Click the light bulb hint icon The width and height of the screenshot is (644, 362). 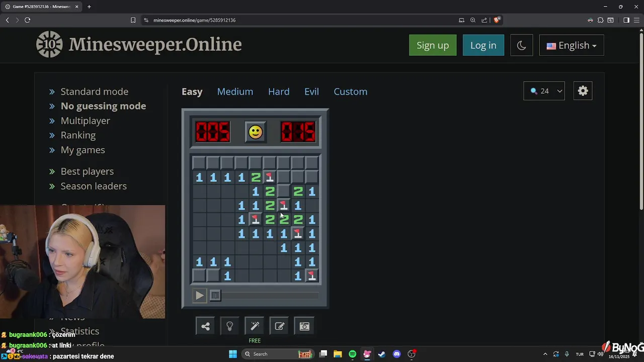[x=230, y=326]
